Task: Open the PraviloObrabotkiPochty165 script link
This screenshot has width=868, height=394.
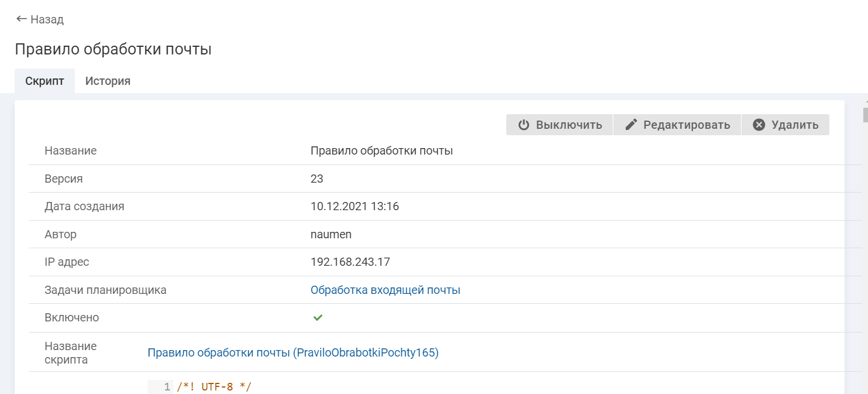Action: (x=293, y=352)
